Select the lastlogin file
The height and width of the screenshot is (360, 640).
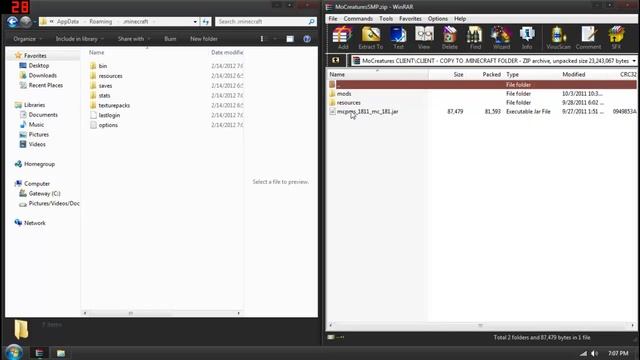pos(109,115)
